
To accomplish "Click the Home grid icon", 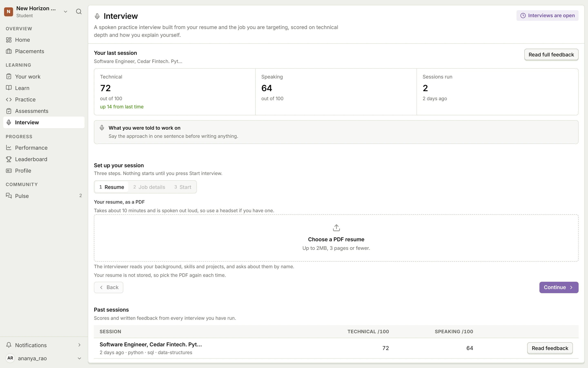I will pos(9,40).
